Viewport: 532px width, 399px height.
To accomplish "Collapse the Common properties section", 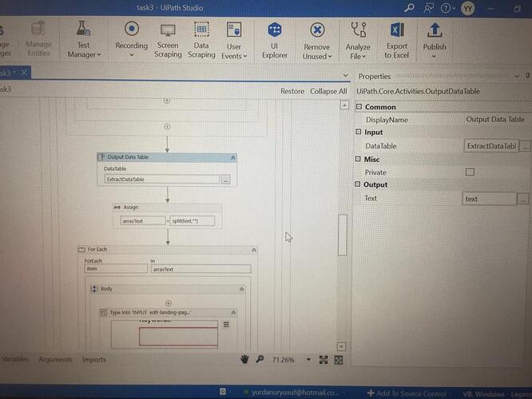I will point(359,107).
